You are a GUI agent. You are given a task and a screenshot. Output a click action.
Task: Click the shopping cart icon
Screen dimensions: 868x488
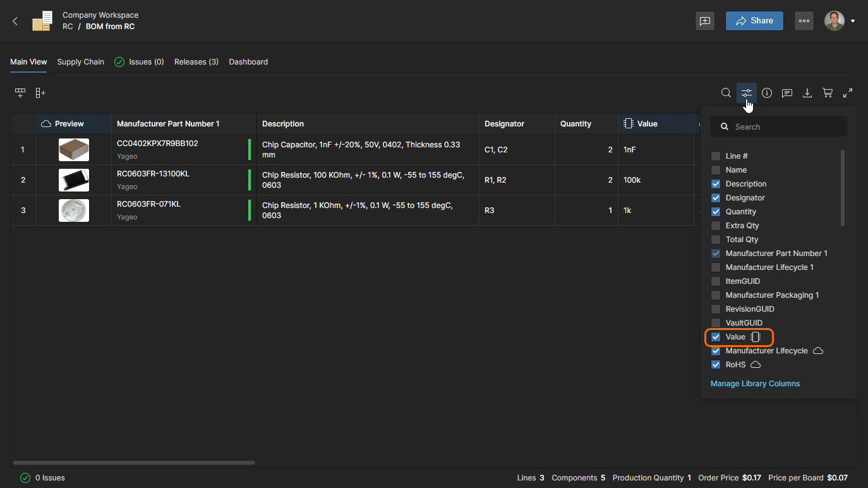(x=828, y=93)
